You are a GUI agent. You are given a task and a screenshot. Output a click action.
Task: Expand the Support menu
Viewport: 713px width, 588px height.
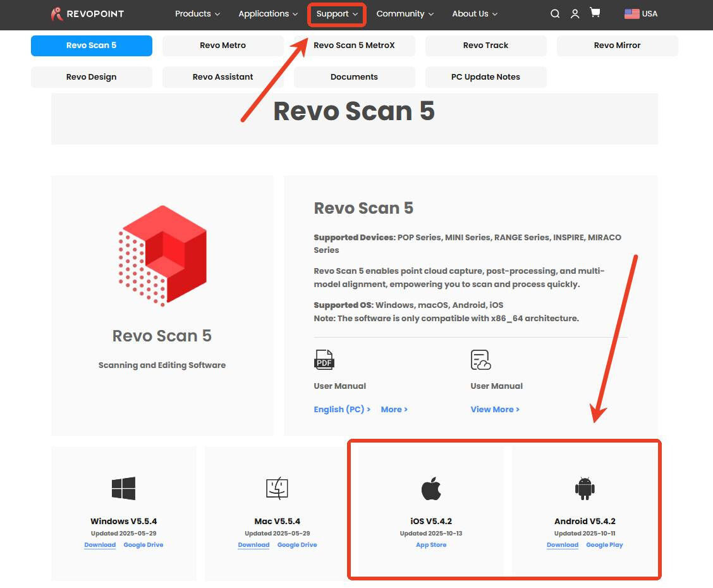[x=337, y=14]
